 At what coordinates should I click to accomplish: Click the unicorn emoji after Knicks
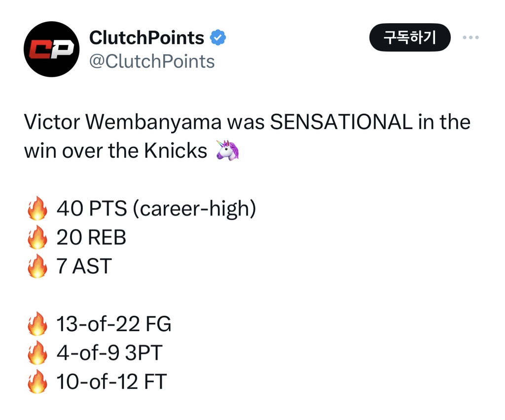228,150
